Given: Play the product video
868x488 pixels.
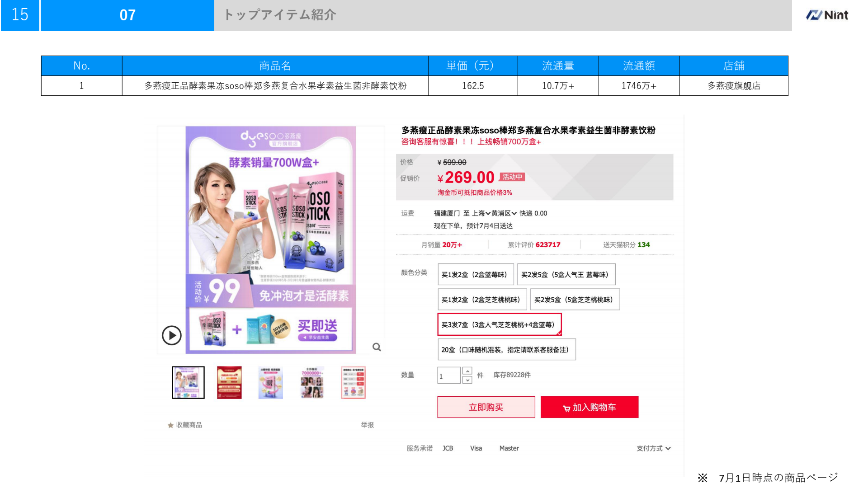Looking at the screenshot, I should click(x=172, y=335).
